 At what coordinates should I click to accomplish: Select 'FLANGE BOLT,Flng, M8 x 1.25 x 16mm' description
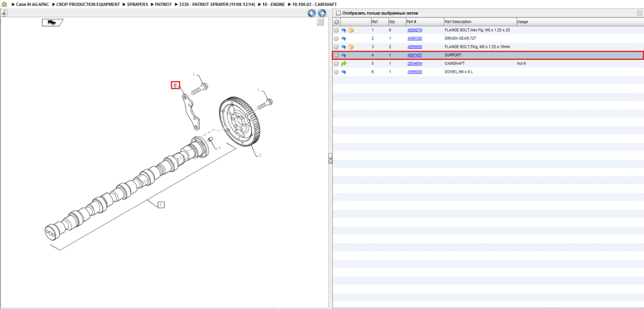477,47
